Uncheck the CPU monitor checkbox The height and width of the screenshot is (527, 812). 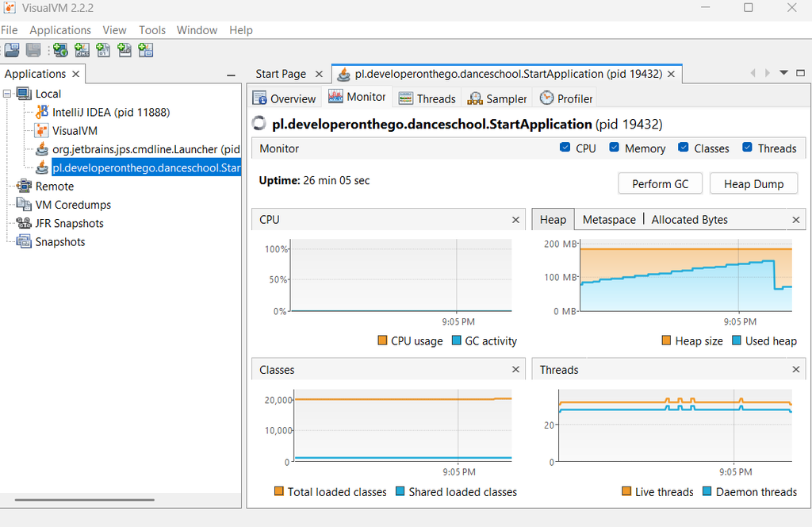tap(565, 148)
